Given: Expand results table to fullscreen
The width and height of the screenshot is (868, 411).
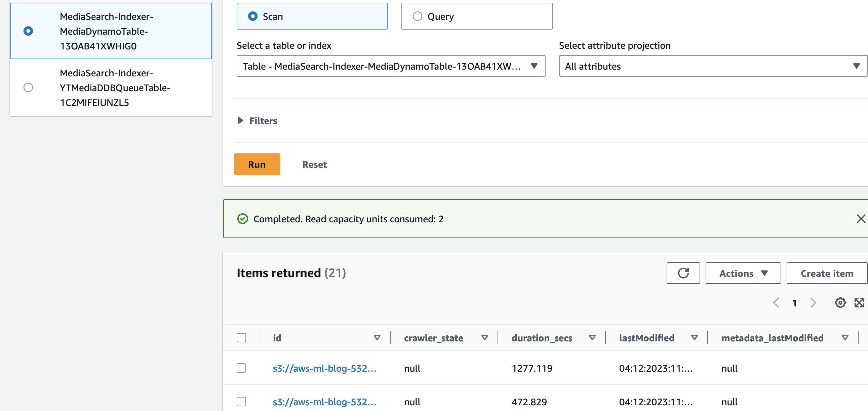Looking at the screenshot, I should pos(859,303).
